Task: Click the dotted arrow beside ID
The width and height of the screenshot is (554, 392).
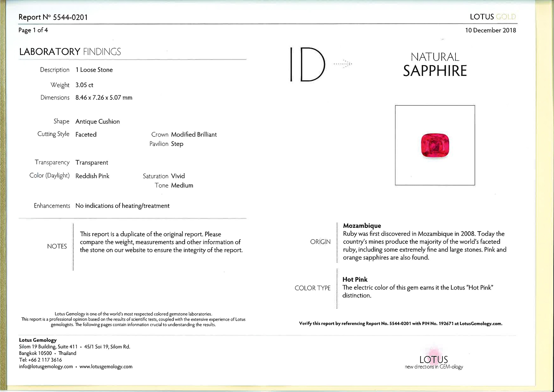Action: [x=343, y=64]
